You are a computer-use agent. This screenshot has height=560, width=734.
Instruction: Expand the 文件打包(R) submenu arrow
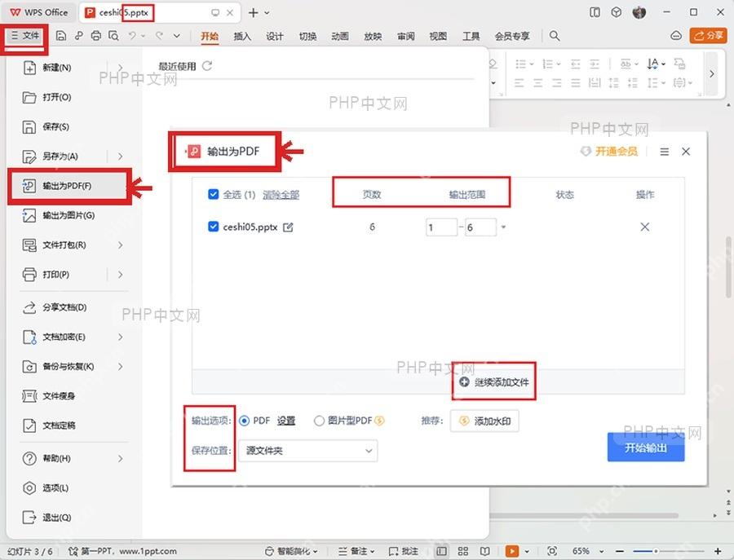point(121,245)
